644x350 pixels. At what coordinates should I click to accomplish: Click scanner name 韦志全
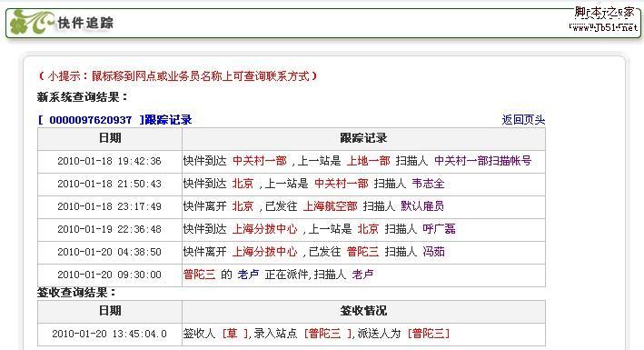pos(428,184)
